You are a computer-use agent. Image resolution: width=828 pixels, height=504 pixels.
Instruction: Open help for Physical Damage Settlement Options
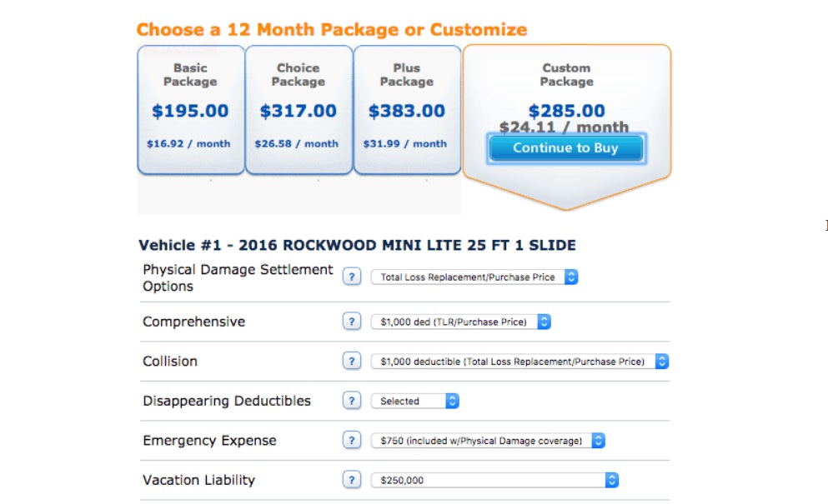click(x=352, y=277)
